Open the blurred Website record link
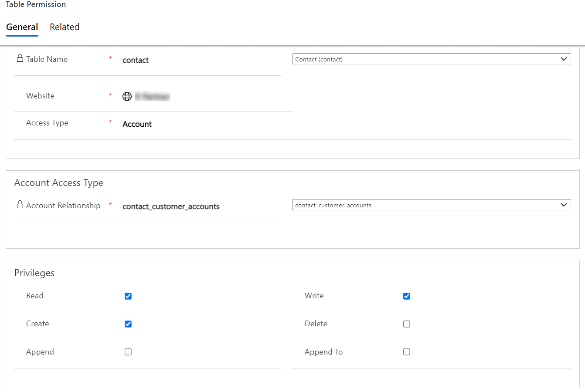585x392 pixels. coord(152,97)
